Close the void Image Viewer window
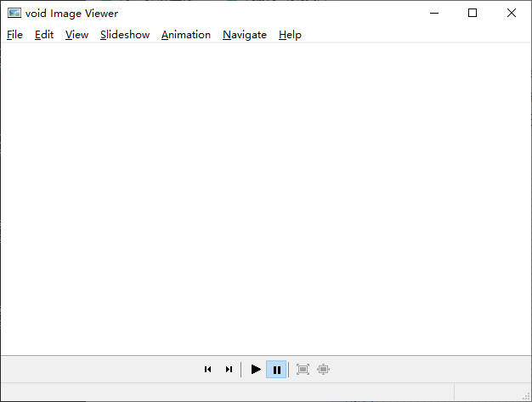The height and width of the screenshot is (402, 532). [512, 13]
